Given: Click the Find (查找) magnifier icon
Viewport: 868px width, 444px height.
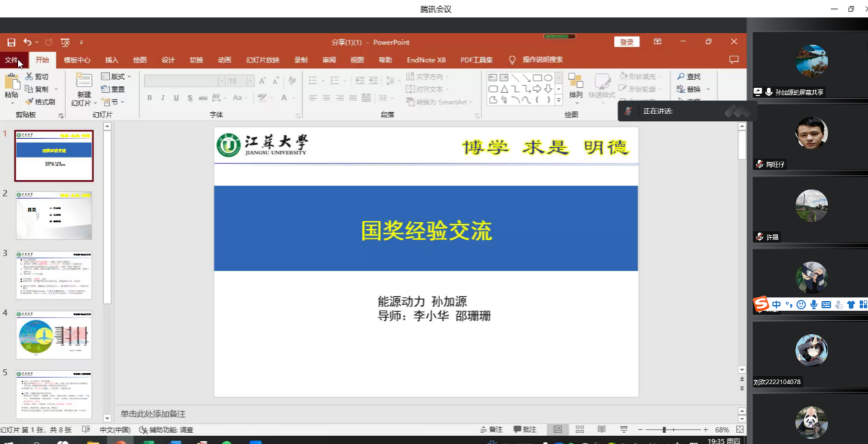Looking at the screenshot, I should click(681, 77).
